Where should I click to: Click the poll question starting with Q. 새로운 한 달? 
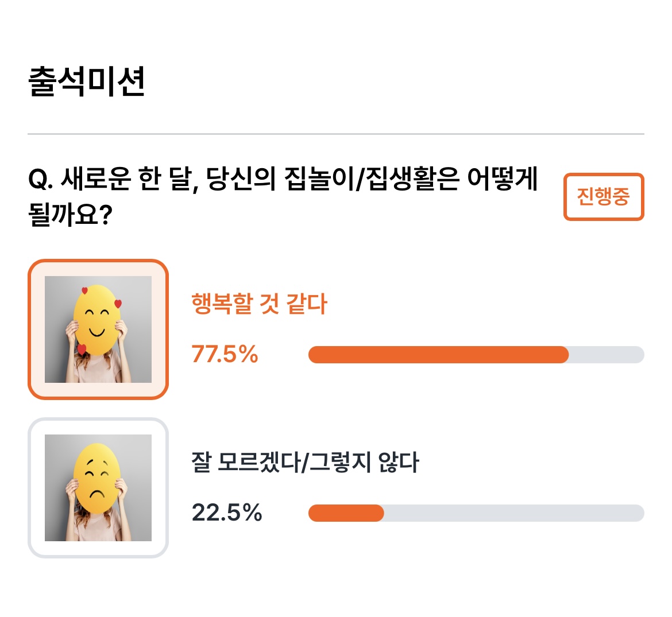[283, 196]
